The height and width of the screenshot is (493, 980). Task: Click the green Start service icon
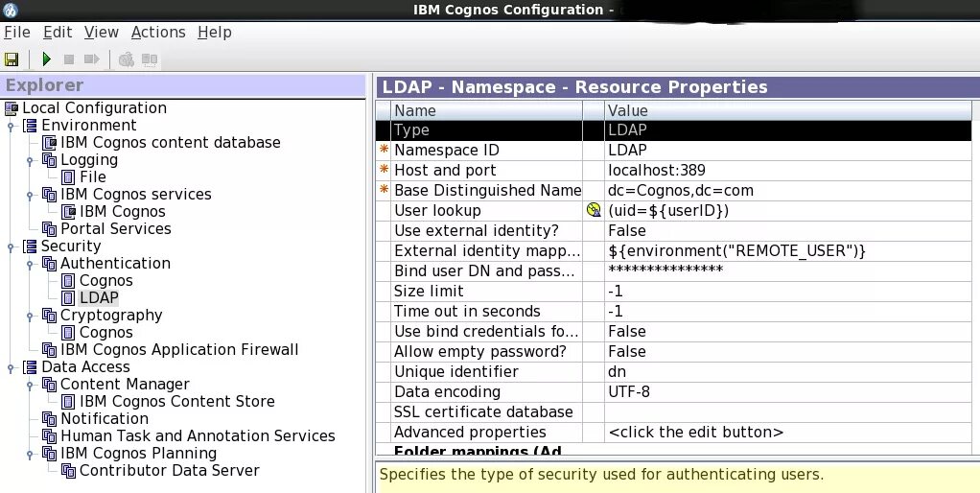coord(46,59)
